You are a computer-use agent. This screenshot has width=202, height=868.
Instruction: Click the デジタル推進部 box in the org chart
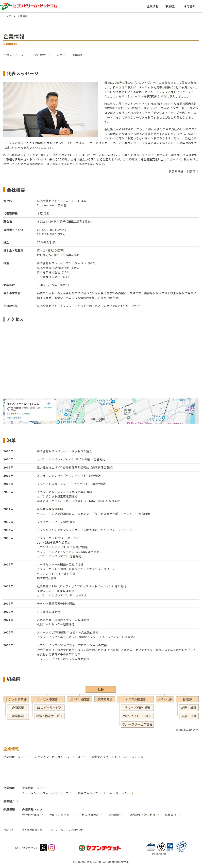(x=136, y=699)
